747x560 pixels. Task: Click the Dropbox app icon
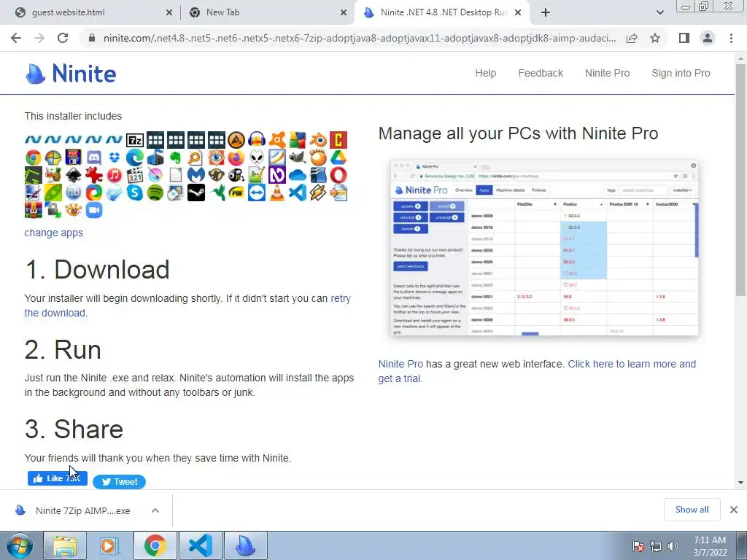tap(115, 157)
